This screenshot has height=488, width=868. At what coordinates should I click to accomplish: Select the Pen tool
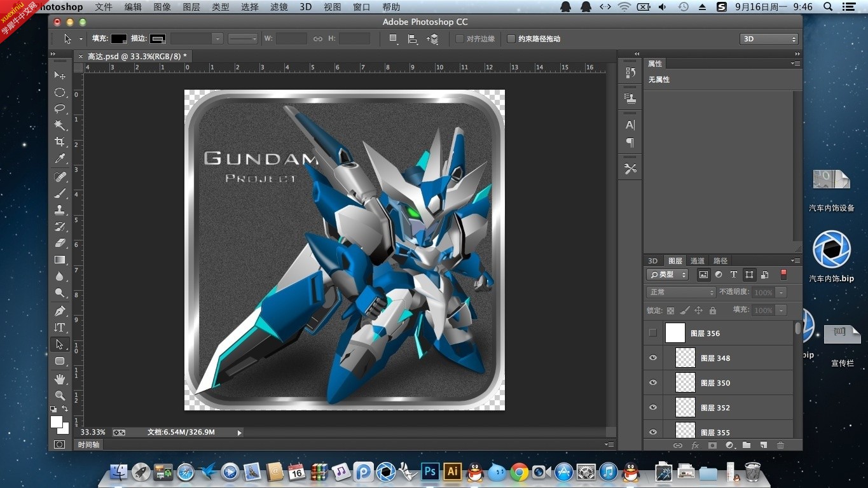[x=60, y=311]
